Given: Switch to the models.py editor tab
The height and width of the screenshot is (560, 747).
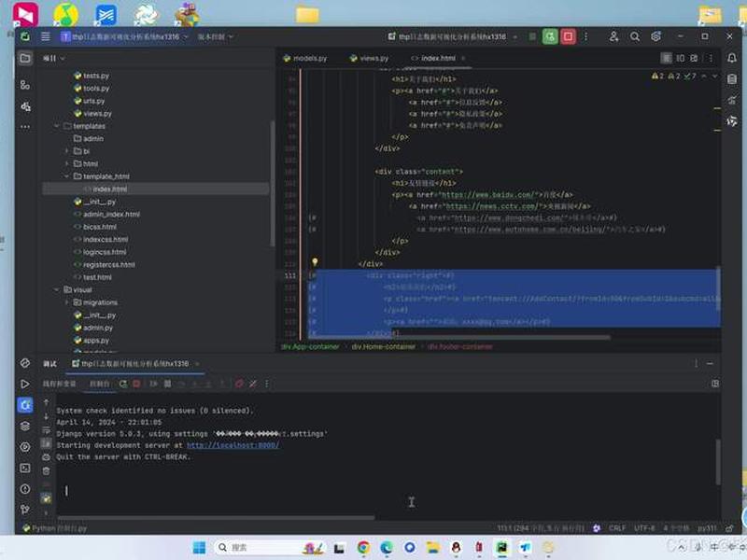Looking at the screenshot, I should pyautogui.click(x=305, y=58).
